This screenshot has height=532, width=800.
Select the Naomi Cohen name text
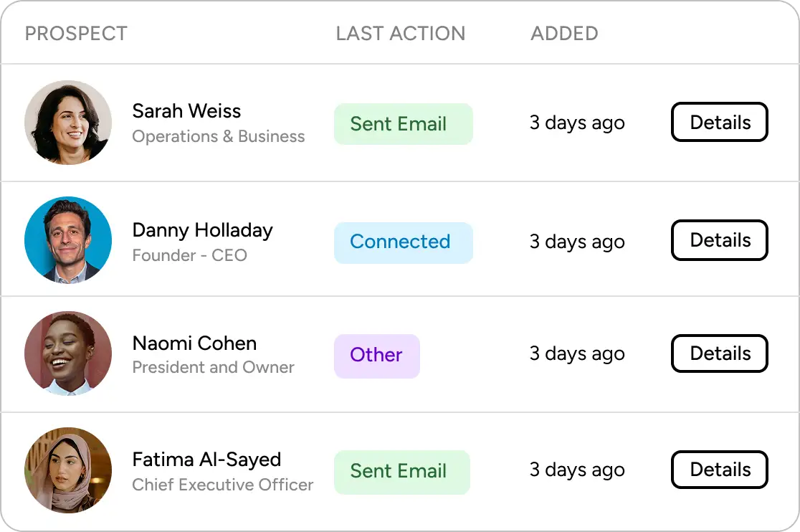(x=194, y=343)
